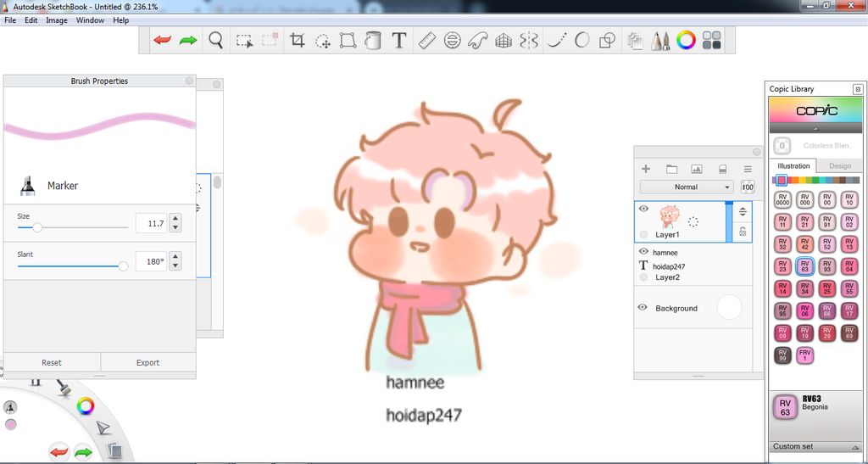Toggle visibility of the Background layer
This screenshot has width=868, height=464.
643,307
